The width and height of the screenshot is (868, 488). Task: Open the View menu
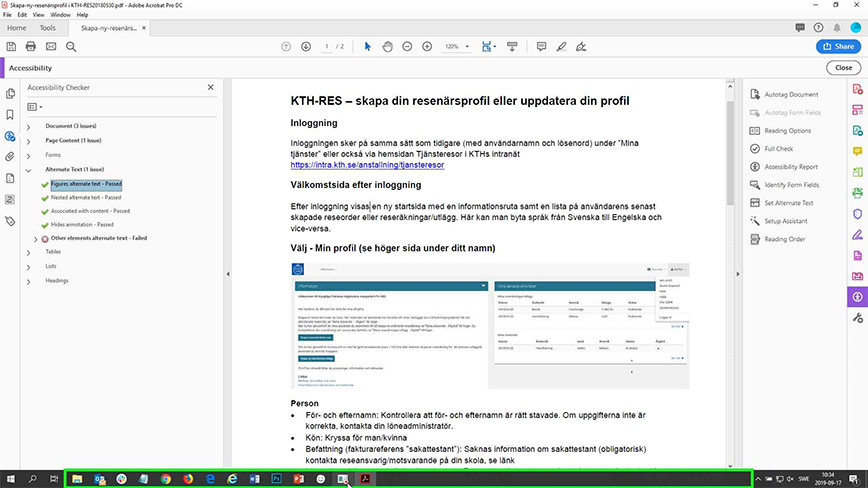[38, 15]
